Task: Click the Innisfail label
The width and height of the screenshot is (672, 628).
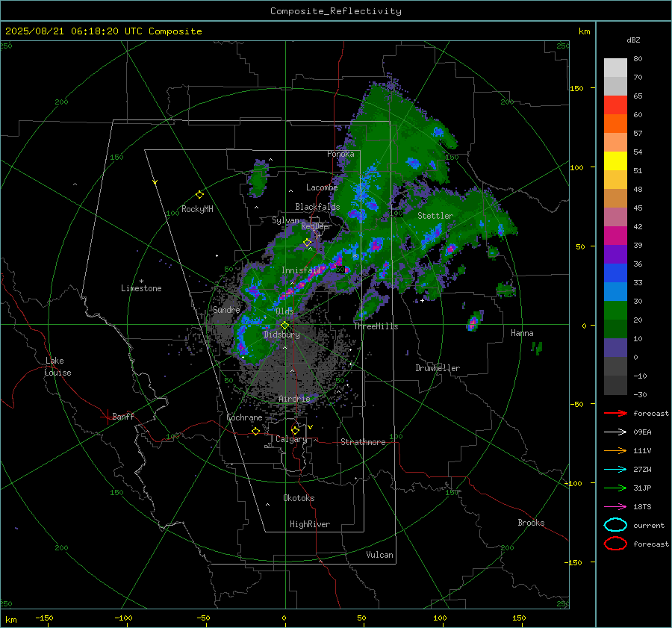Action: (x=301, y=270)
